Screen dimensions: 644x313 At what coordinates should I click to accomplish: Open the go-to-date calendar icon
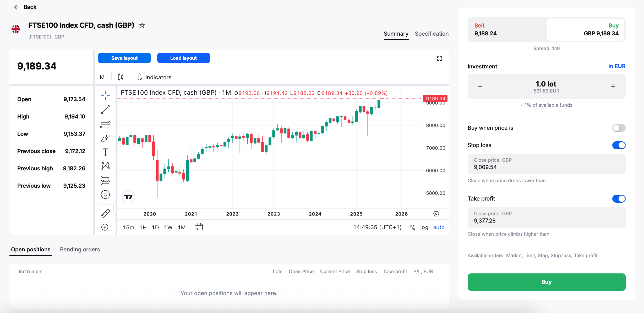pos(199,227)
